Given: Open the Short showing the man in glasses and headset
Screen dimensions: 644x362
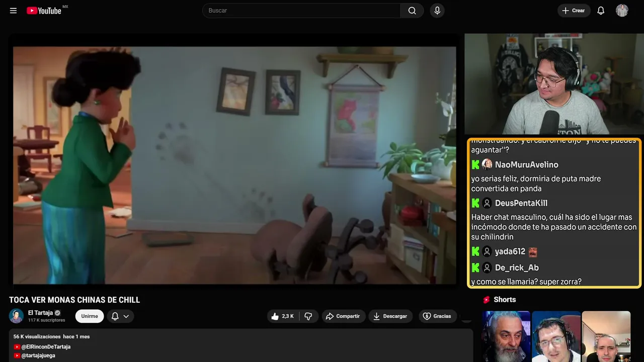Looking at the screenshot, I should pos(556,336).
